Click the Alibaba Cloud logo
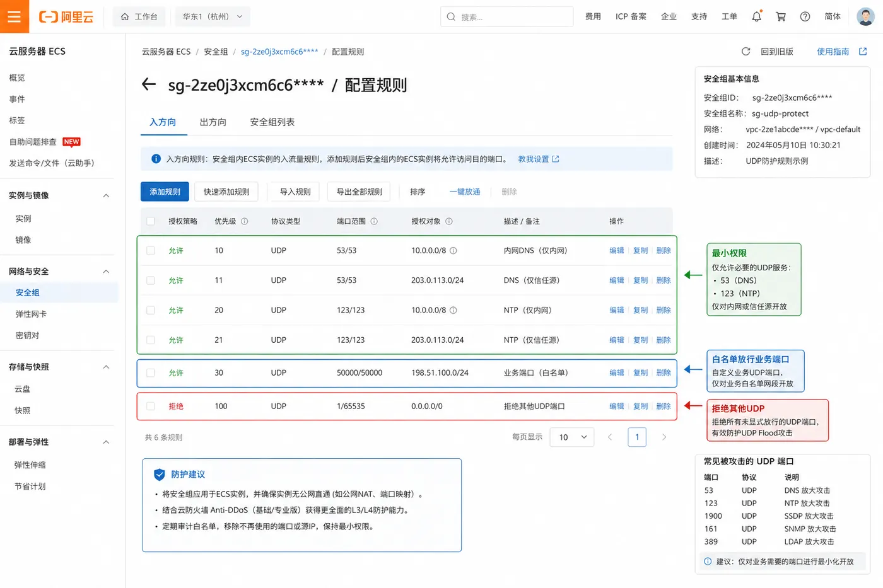 click(66, 17)
